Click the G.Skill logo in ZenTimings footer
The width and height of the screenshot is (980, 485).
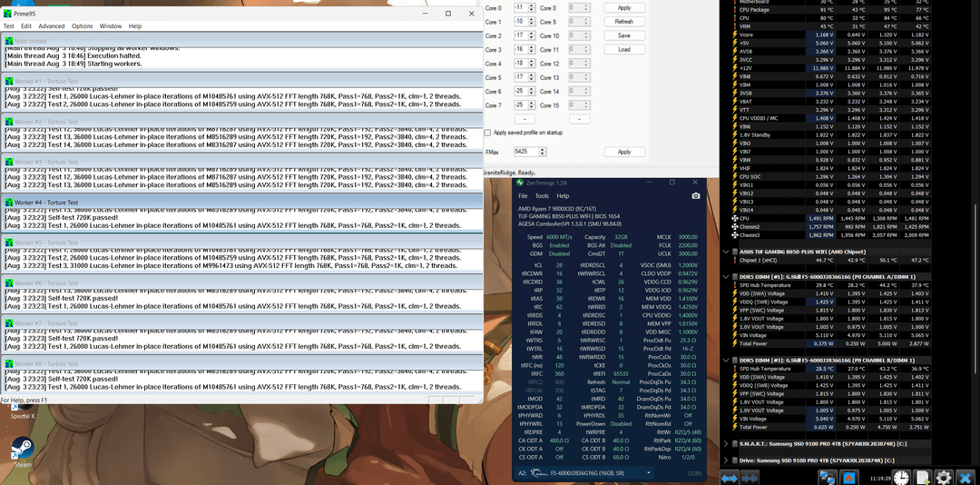tap(537, 473)
